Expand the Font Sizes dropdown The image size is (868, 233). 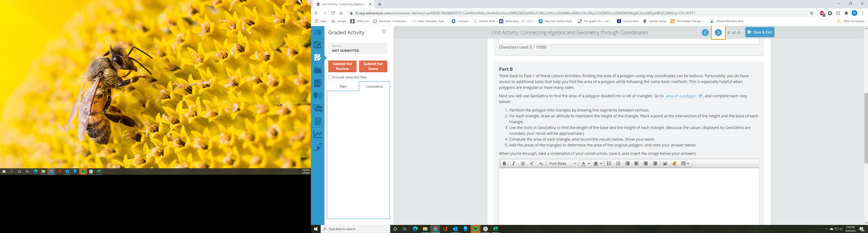(562, 164)
